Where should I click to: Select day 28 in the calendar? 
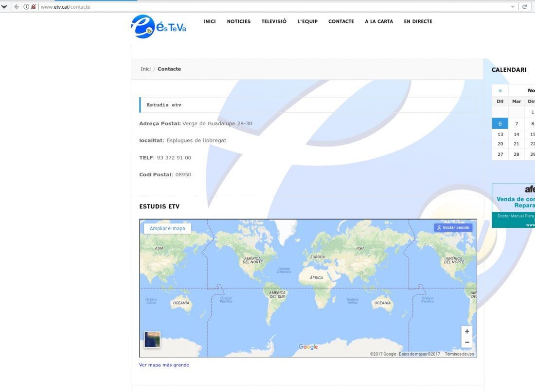coord(517,154)
